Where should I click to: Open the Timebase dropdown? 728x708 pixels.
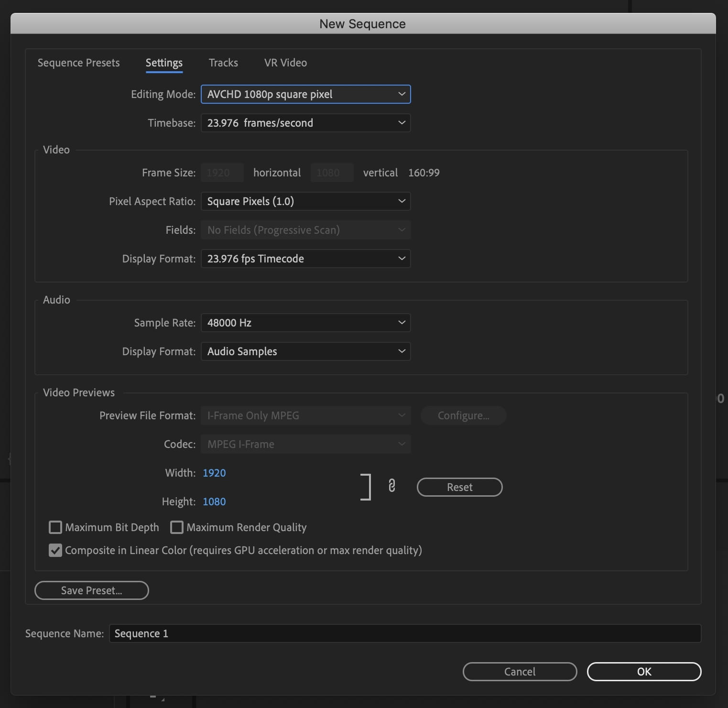click(306, 123)
